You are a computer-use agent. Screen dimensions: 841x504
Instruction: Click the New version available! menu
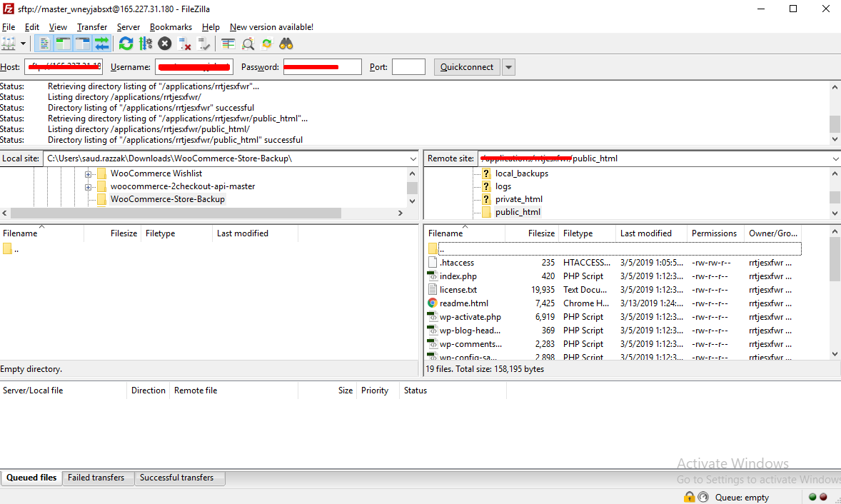click(271, 27)
